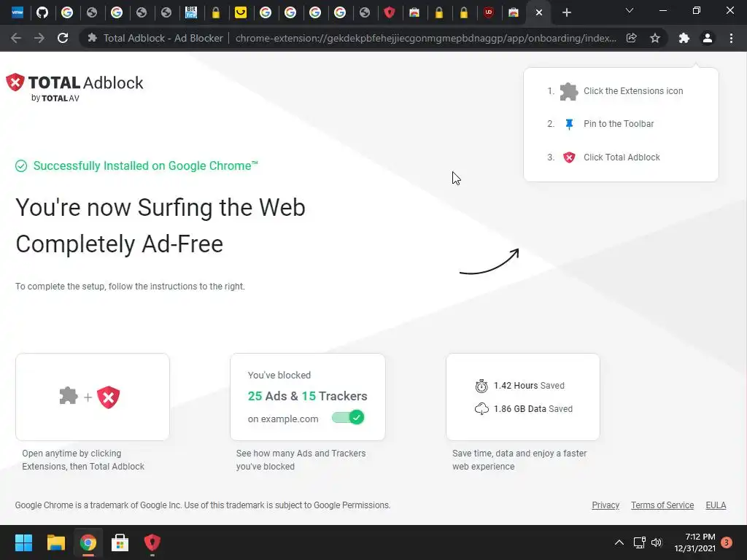Open the Chrome profile avatar button
Image resolution: width=747 pixels, height=560 pixels.
pyautogui.click(x=708, y=38)
